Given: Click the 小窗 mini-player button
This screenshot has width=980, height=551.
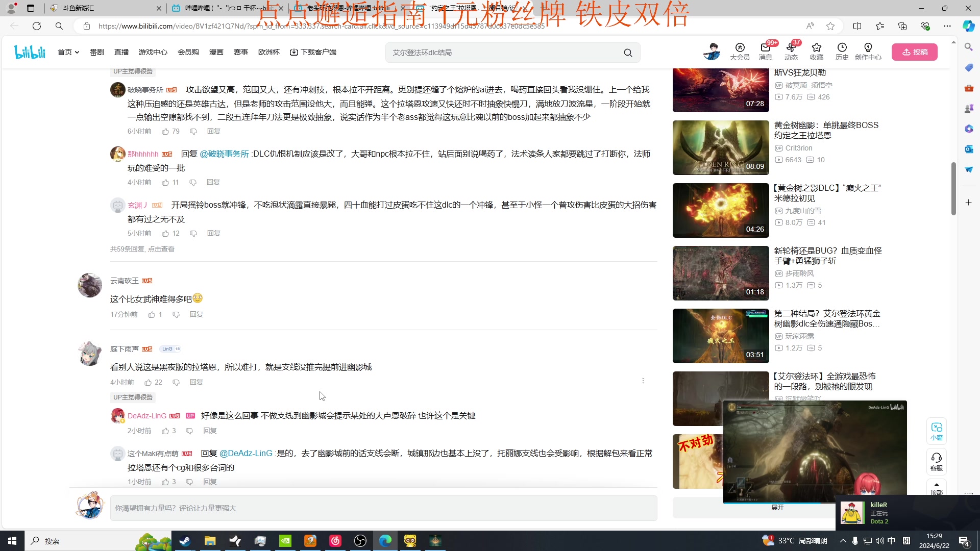Looking at the screenshot, I should point(936,431).
